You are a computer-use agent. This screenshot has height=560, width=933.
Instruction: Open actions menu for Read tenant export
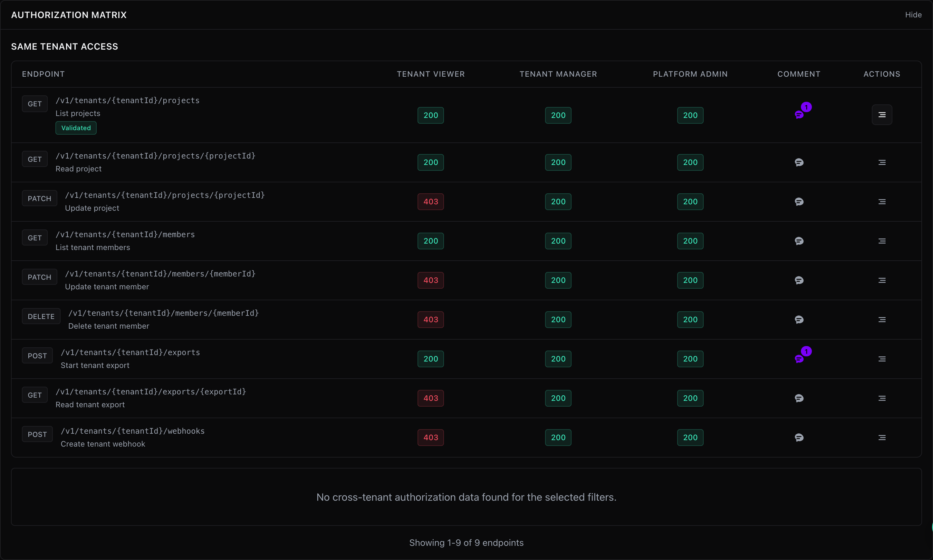[x=882, y=398]
